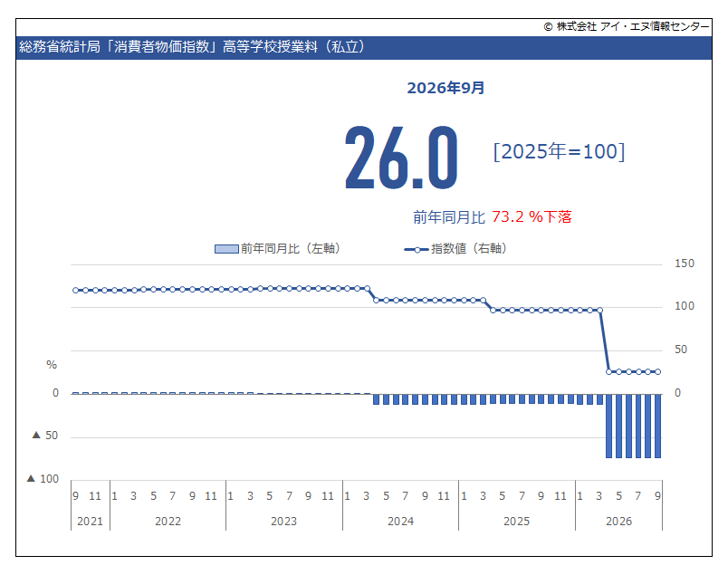The image size is (728, 575).
Task: Click the '[2025年=100]' base year note
Action: pyautogui.click(x=559, y=151)
